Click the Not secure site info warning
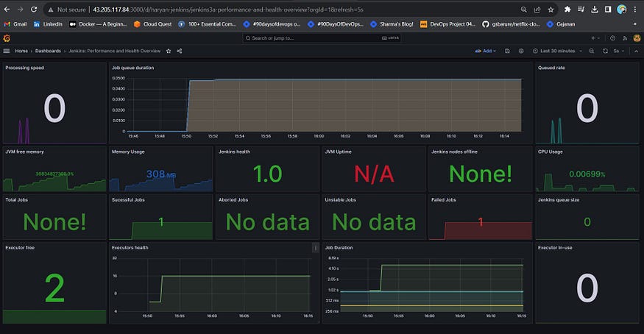This screenshot has height=334, width=644. [66, 10]
